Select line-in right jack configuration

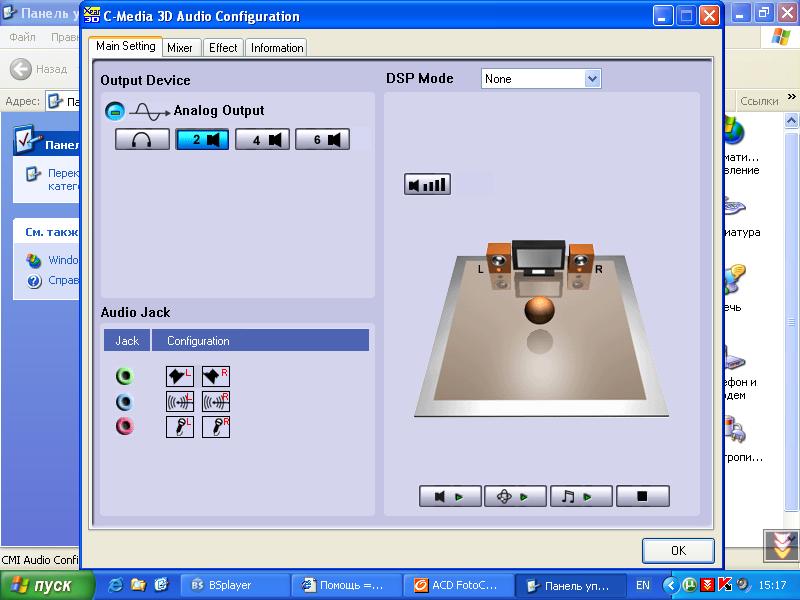pyautogui.click(x=216, y=402)
